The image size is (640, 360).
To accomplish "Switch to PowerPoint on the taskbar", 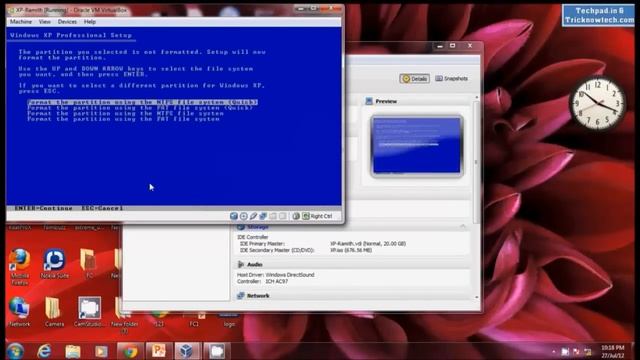I will pos(159,351).
